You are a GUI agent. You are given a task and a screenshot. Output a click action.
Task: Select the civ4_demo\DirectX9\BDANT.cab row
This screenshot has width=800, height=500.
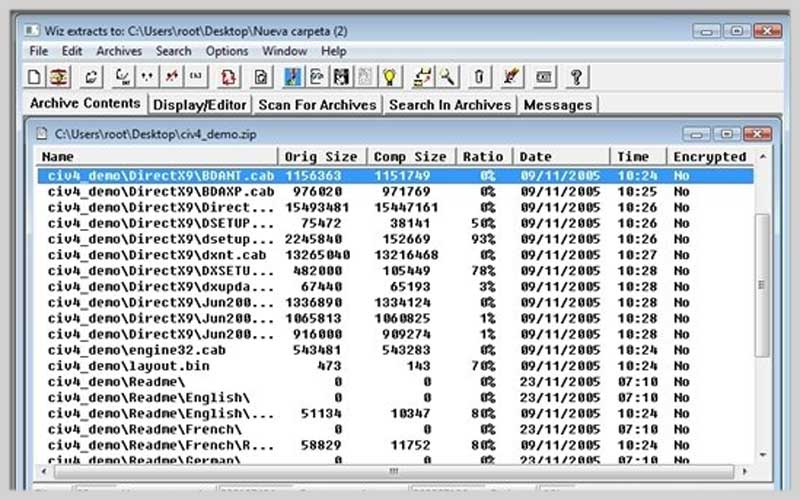pyautogui.click(x=395, y=176)
